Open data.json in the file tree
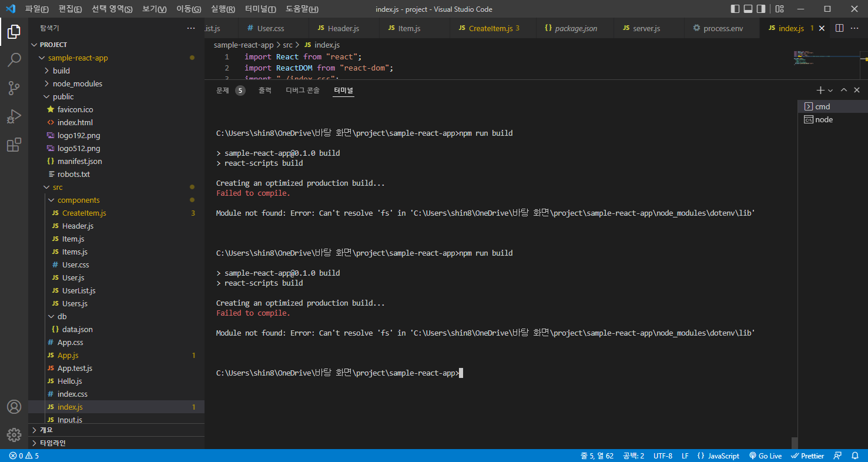Screen dimensions: 868x462 coord(116,329)
